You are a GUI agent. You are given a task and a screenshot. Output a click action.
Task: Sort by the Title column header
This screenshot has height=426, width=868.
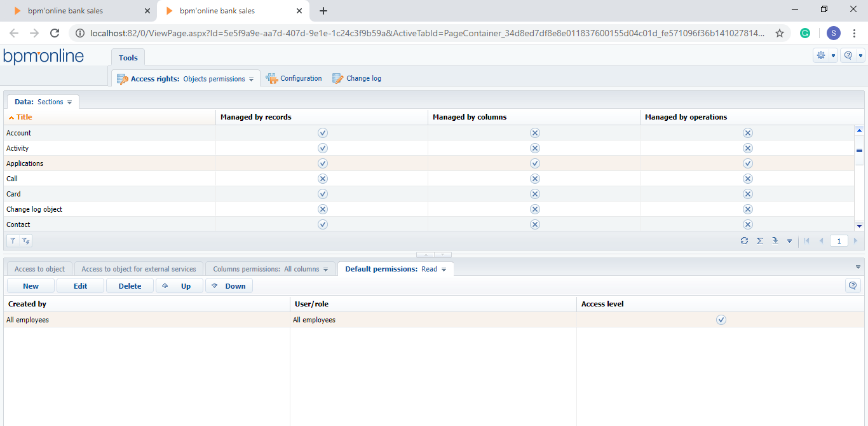pos(109,117)
